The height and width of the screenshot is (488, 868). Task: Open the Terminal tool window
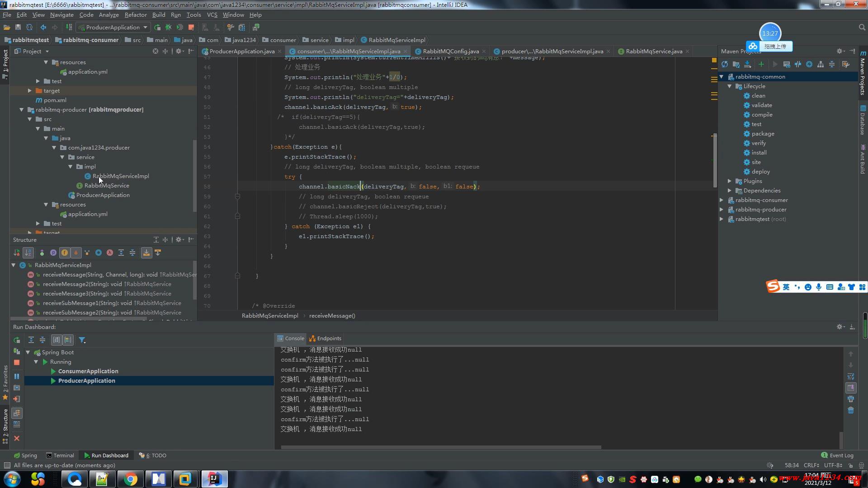click(x=60, y=455)
